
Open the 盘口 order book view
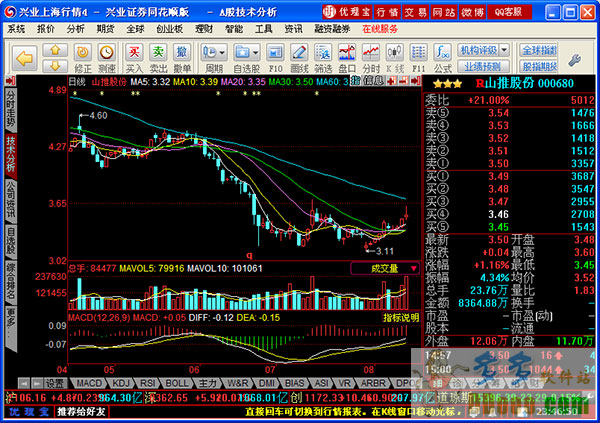tap(347, 58)
